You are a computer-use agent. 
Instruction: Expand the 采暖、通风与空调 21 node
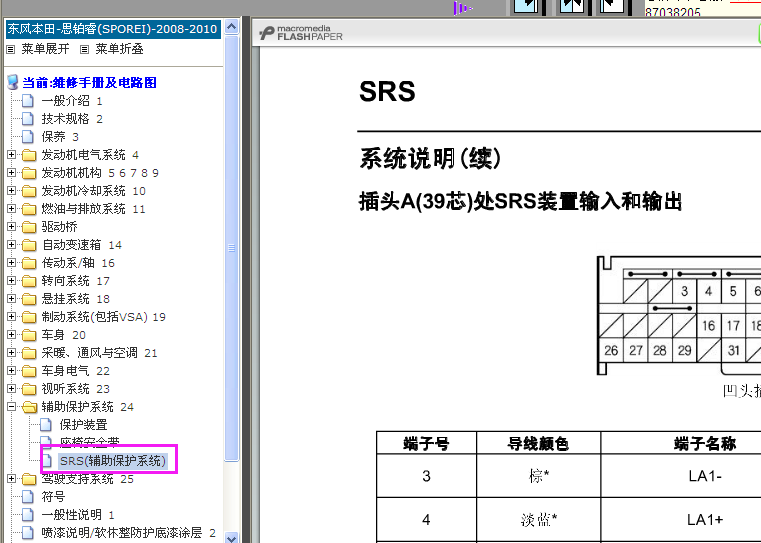click(11, 352)
